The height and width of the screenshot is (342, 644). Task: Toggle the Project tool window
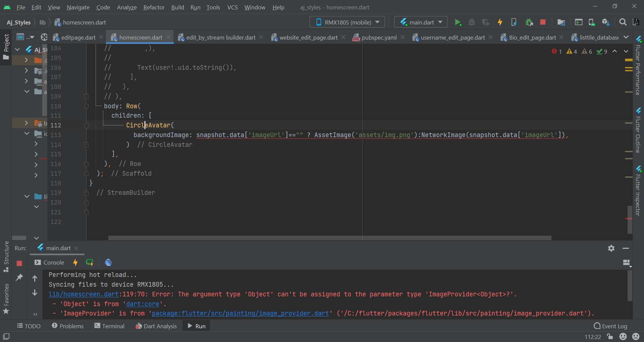6,47
